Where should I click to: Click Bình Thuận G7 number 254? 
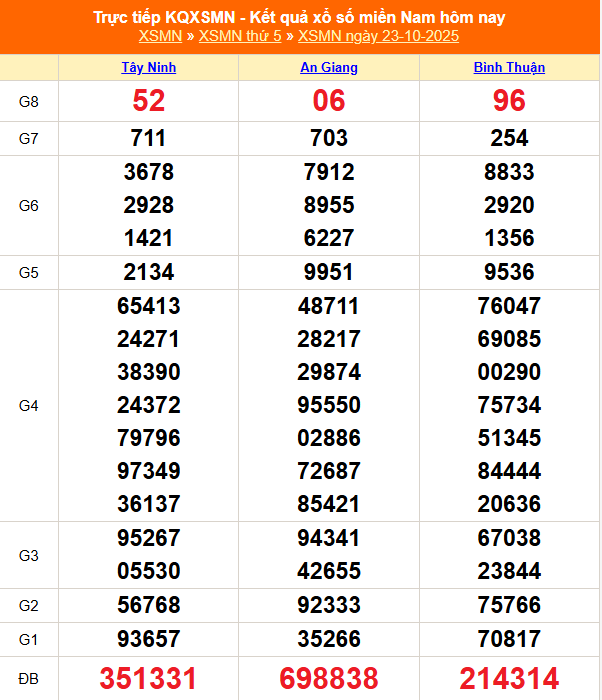tap(509, 138)
